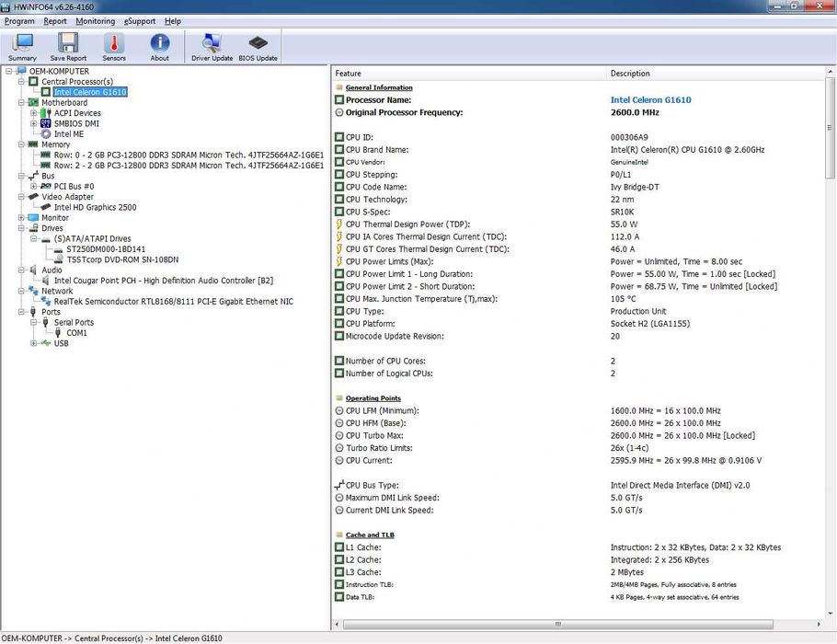This screenshot has width=837, height=644.
Task: Select the Number of CPU Cores row
Action: coord(579,361)
